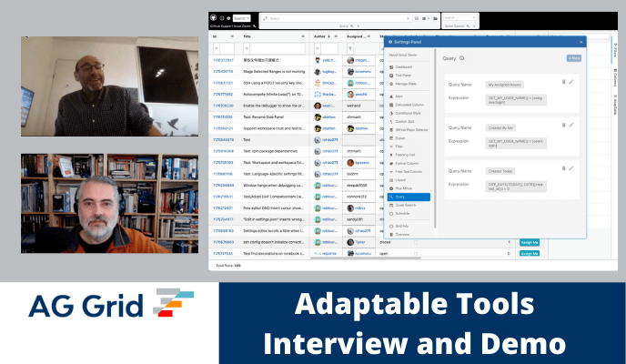
Task: Edit the Created By Me query
Action: click(571, 124)
